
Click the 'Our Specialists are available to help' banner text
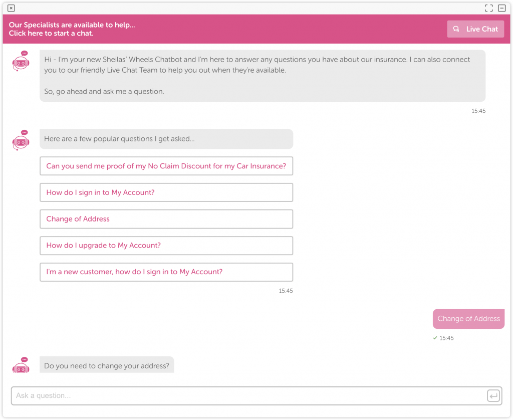72,29
